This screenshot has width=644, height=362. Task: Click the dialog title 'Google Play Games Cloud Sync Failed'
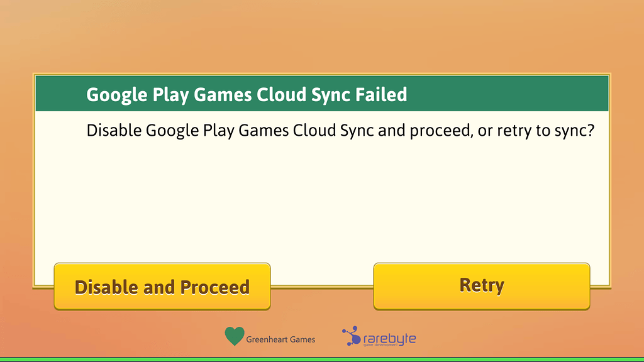click(x=247, y=94)
